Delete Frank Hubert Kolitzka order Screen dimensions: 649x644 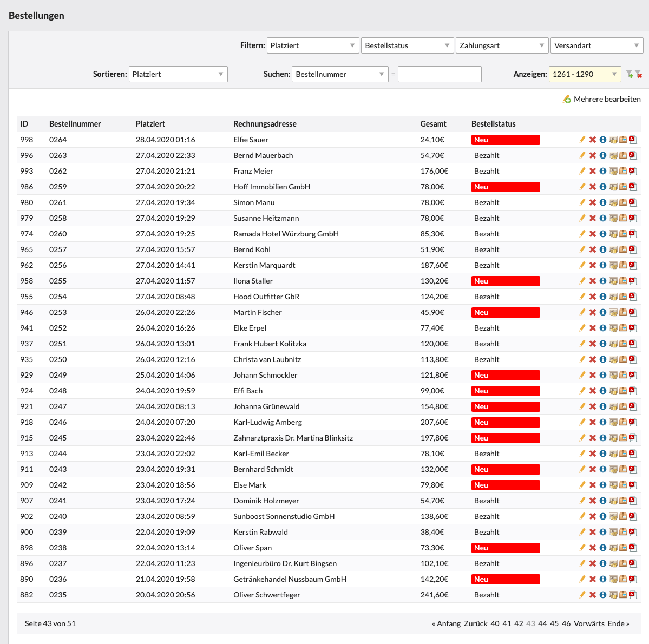pyautogui.click(x=593, y=344)
